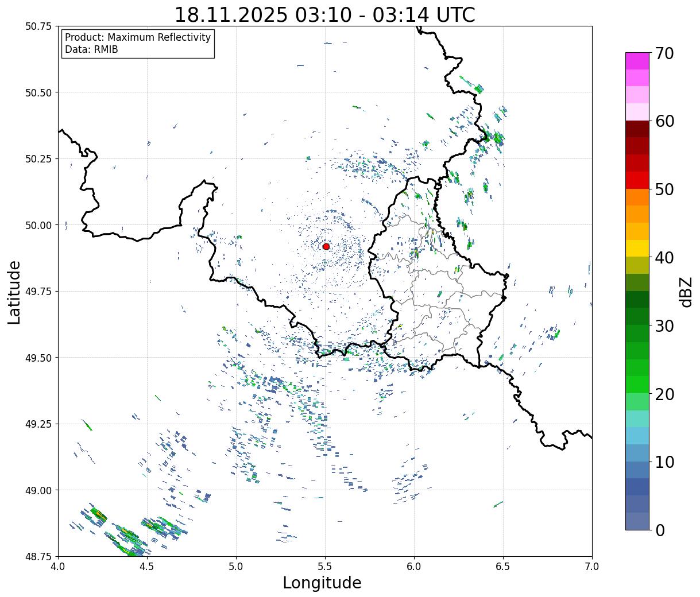Click the colorbar tick label 10
Viewport: 700px width, 597px height.
[664, 462]
